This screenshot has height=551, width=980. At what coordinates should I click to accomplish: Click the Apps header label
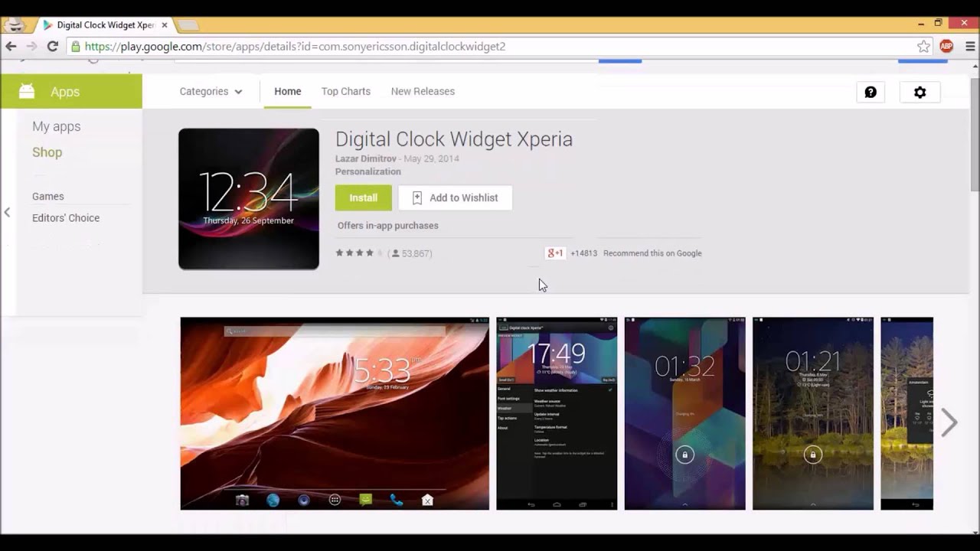[65, 92]
